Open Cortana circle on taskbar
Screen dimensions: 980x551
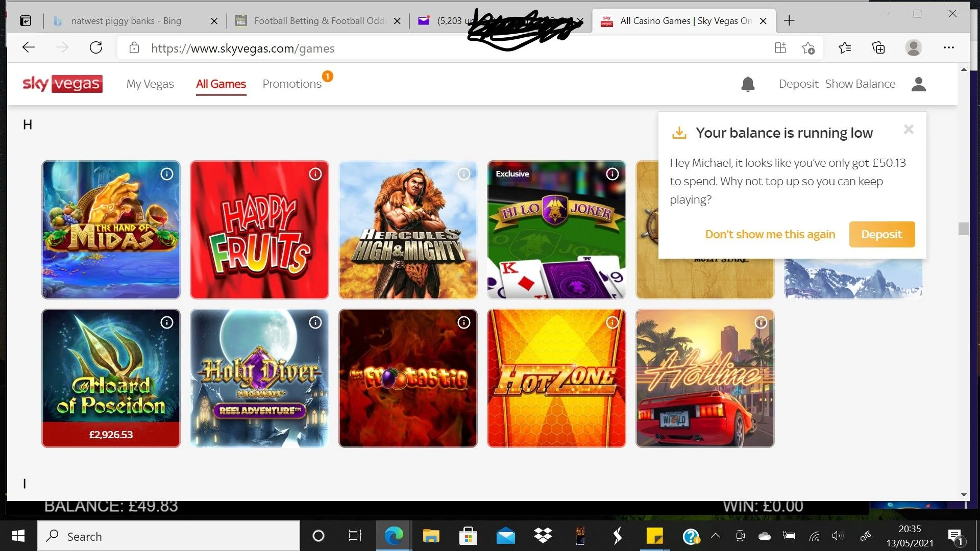[318, 536]
